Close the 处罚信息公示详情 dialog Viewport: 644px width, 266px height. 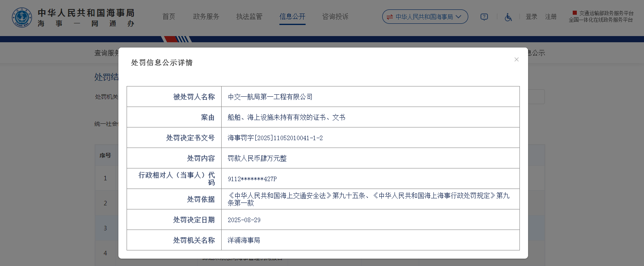517,59
